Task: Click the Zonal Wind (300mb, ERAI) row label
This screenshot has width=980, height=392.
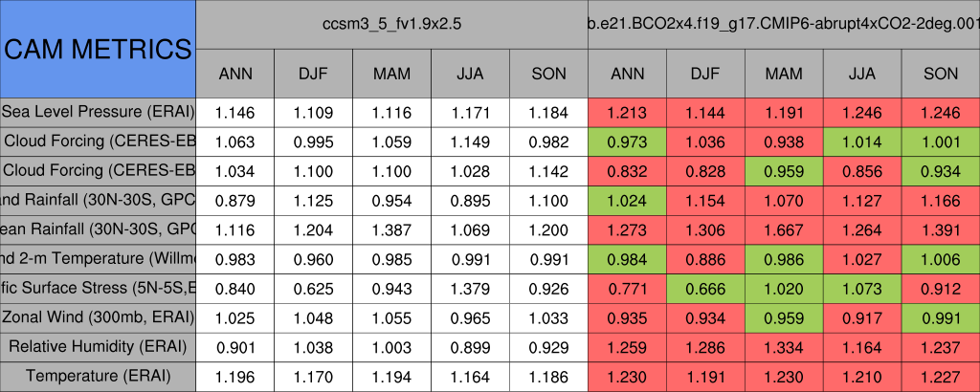Action: coord(98,317)
